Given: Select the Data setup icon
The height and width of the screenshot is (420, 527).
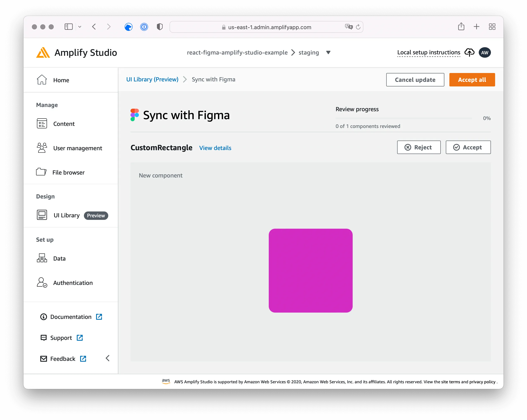Looking at the screenshot, I should coord(42,258).
